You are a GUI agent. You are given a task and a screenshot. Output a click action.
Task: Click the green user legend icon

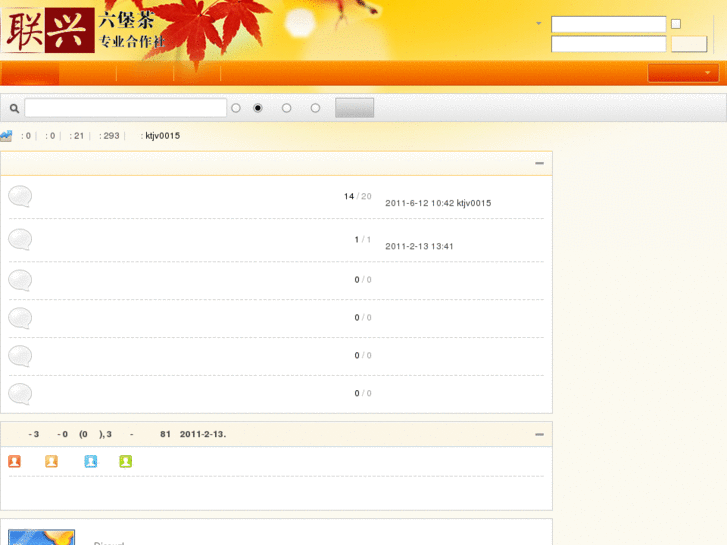tap(126, 461)
